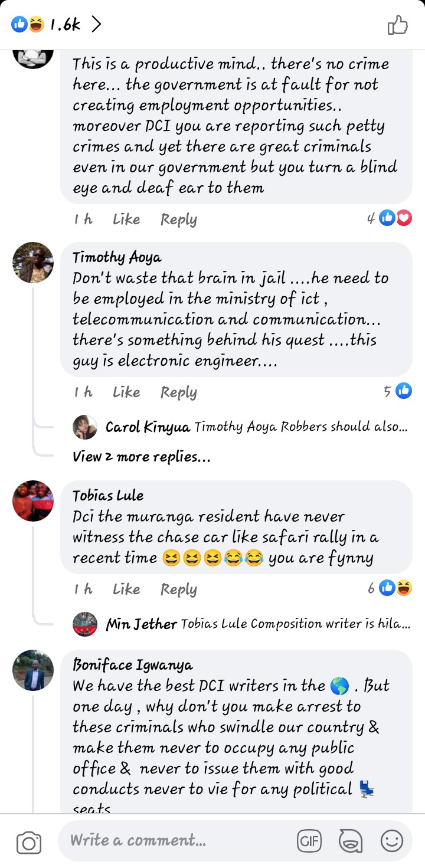
Task: Open the emoji smiley icon
Action: point(391,841)
